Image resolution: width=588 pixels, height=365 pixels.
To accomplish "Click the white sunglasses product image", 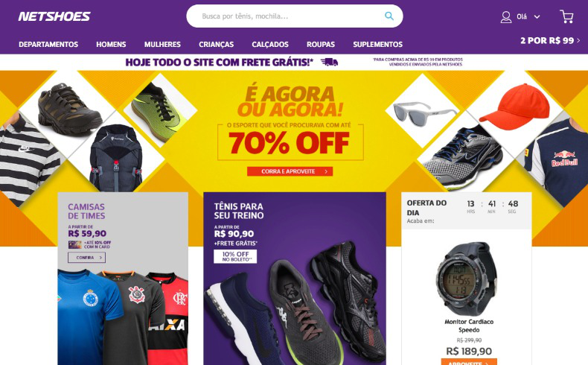I will [424, 112].
